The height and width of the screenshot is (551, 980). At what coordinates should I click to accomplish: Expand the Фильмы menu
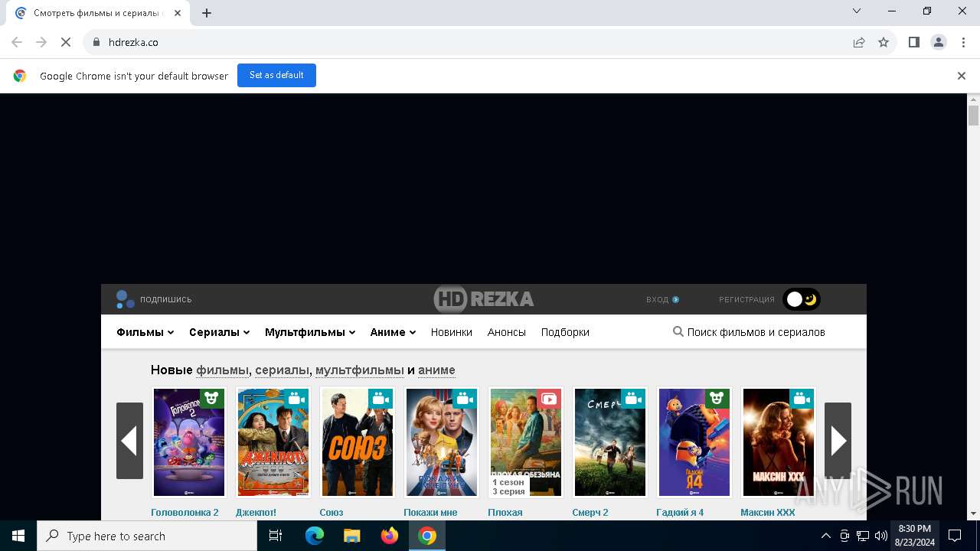click(x=145, y=332)
